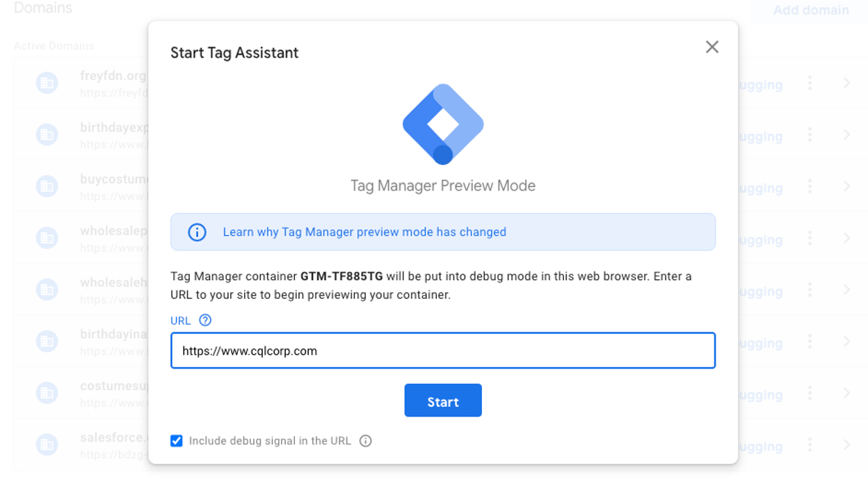Expand the buycostume row chevron
Screen dimensions: 868x484
point(846,186)
